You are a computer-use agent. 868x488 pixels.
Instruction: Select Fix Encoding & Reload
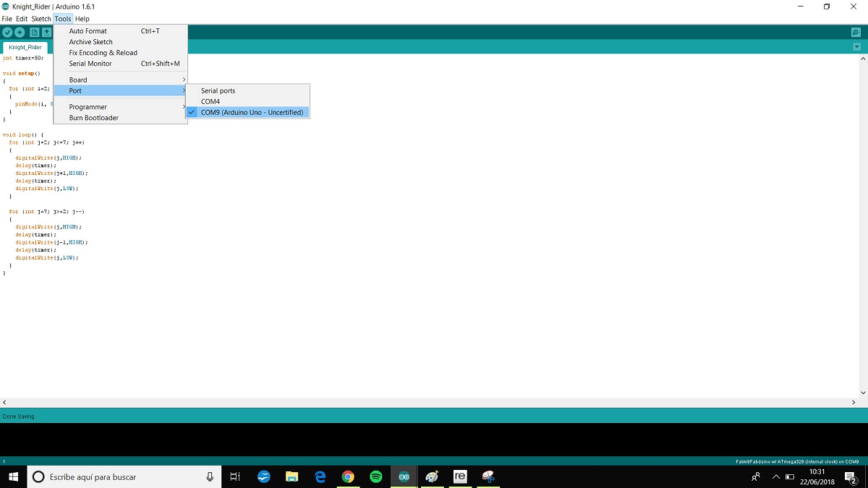pyautogui.click(x=121, y=53)
